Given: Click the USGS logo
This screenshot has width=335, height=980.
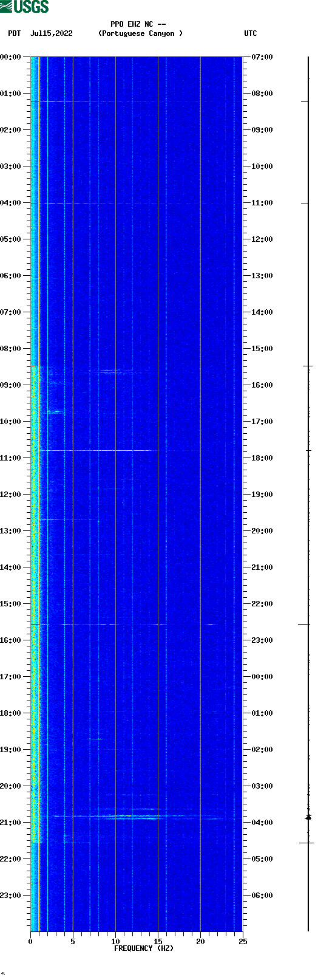Looking at the screenshot, I should [24, 7].
